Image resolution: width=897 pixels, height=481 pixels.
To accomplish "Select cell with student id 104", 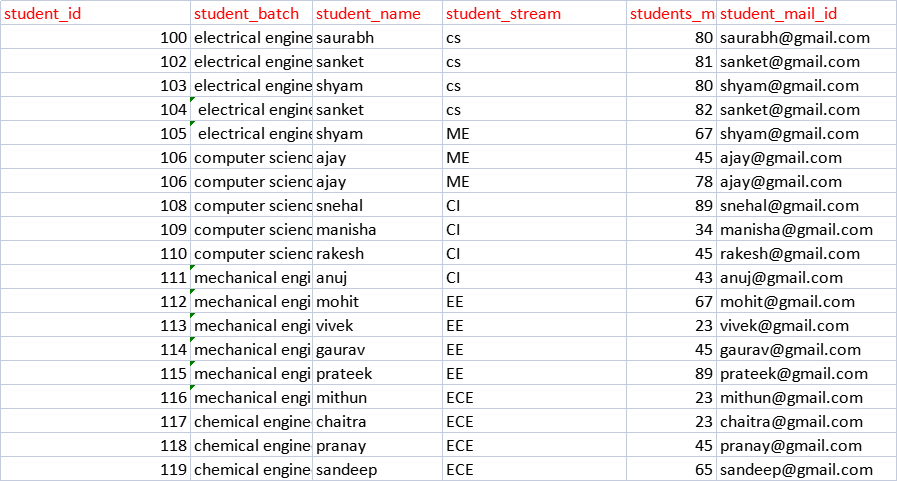I will [95, 109].
